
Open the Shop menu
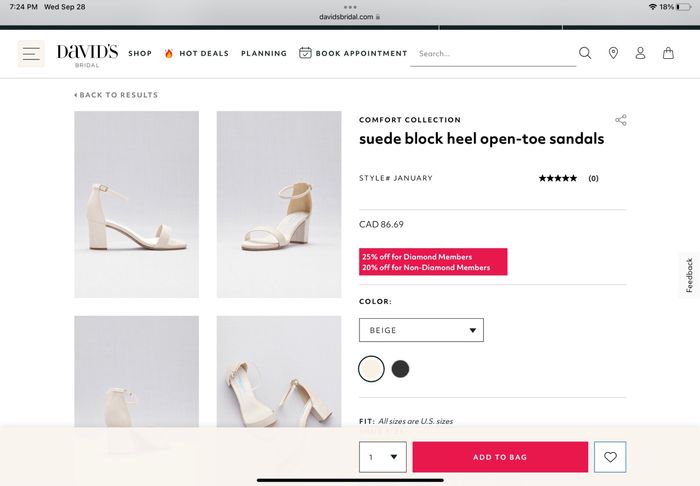tap(140, 53)
